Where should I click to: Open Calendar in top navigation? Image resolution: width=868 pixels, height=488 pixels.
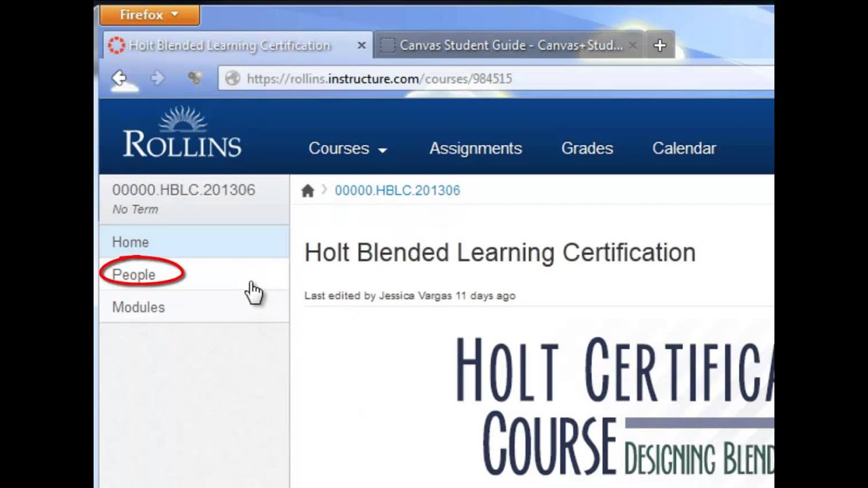[684, 148]
